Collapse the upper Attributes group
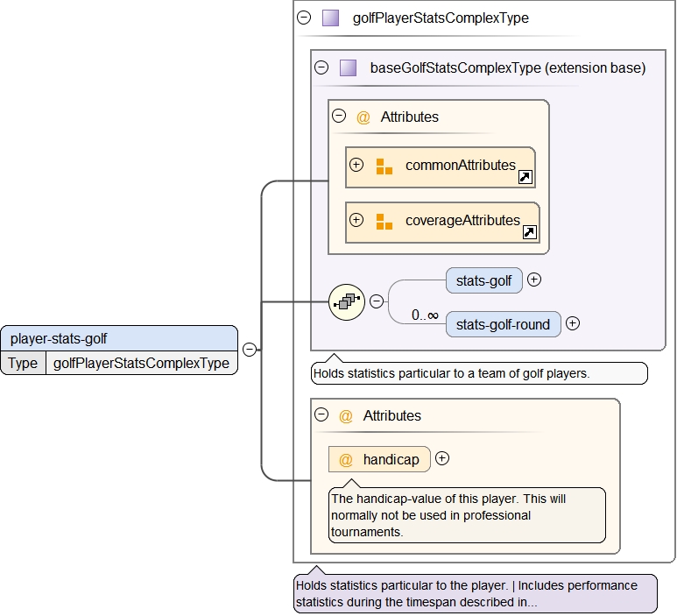 pos(339,117)
